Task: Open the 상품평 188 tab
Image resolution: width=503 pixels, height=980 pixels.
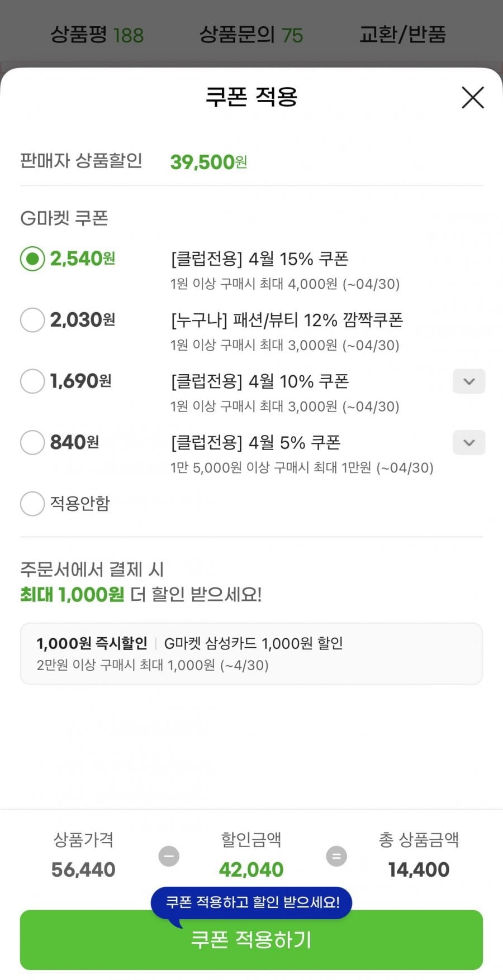Action: click(97, 35)
